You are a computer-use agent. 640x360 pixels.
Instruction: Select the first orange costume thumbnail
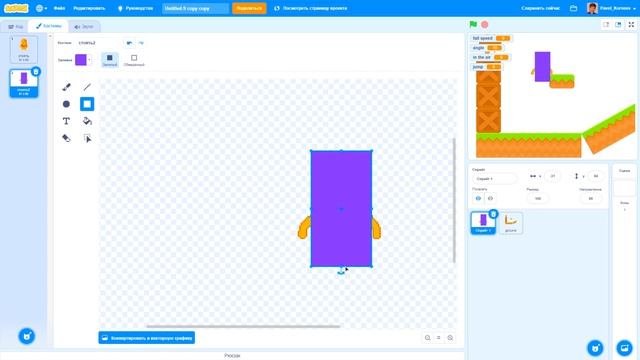coord(24,49)
